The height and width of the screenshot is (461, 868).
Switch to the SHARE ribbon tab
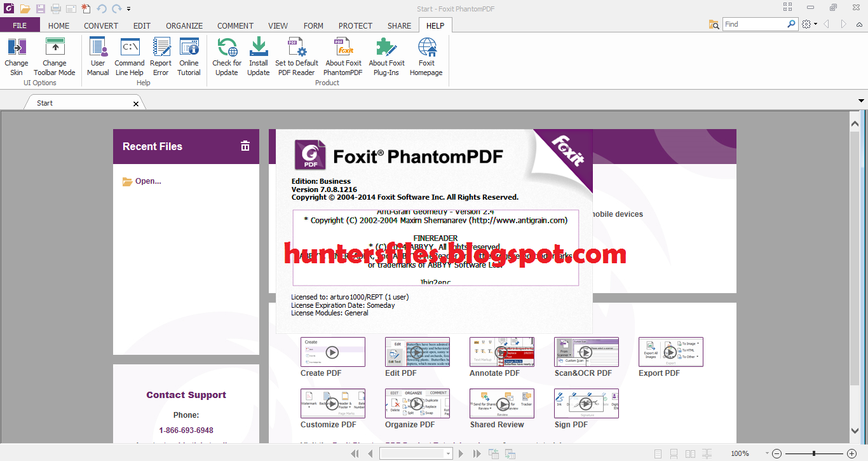pos(399,26)
